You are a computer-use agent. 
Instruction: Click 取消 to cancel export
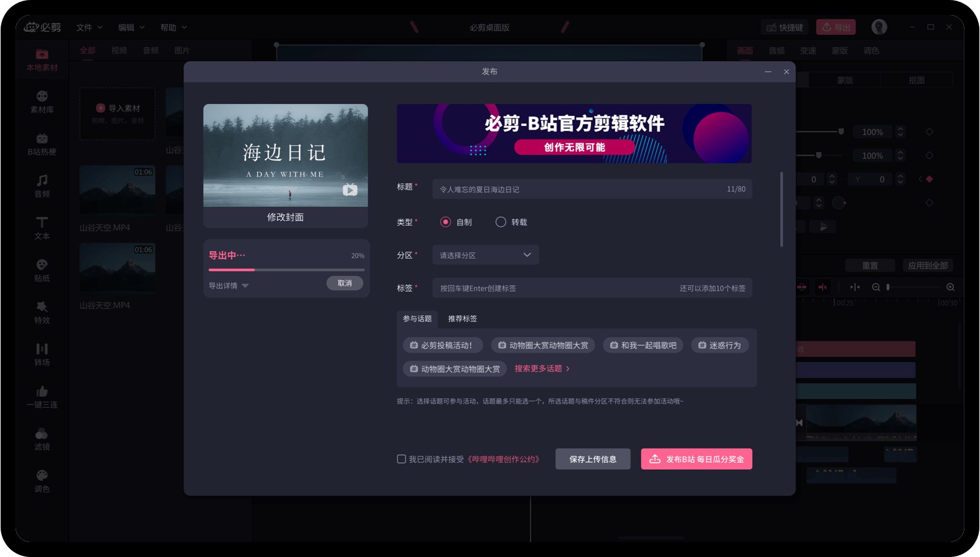(x=345, y=283)
